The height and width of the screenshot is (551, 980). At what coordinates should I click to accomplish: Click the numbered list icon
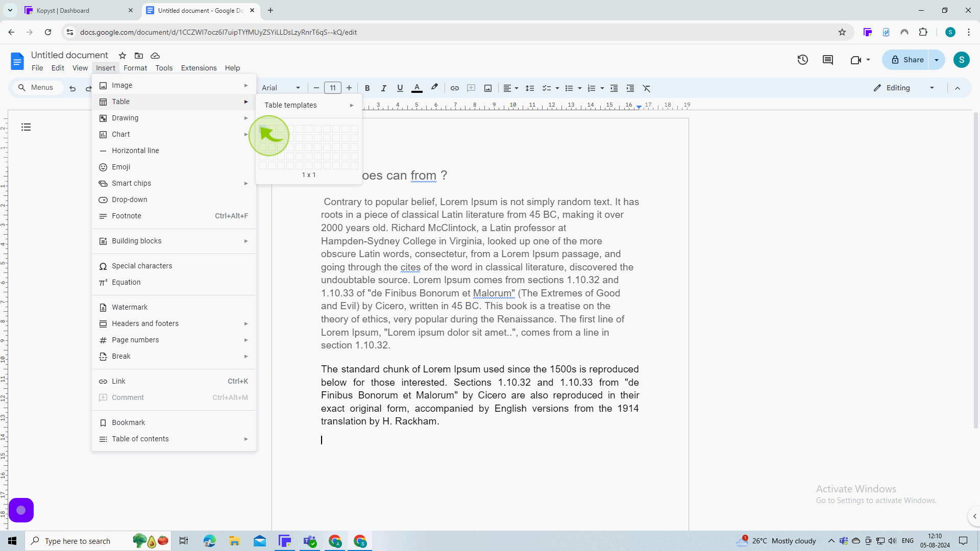(591, 88)
